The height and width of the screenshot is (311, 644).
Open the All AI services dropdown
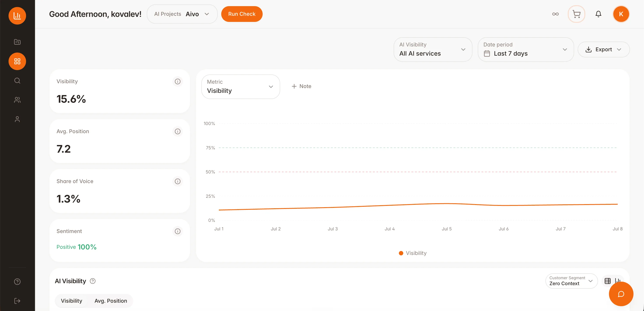[x=433, y=49]
